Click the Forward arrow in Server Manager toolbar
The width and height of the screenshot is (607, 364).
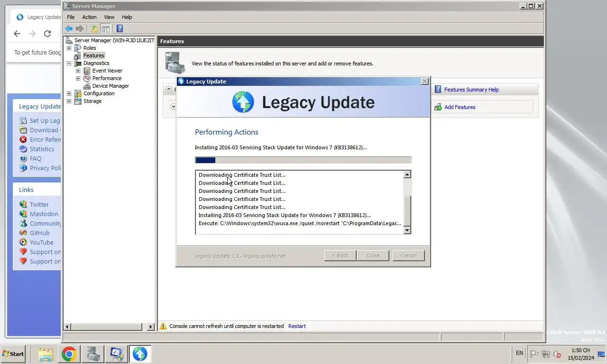[80, 29]
